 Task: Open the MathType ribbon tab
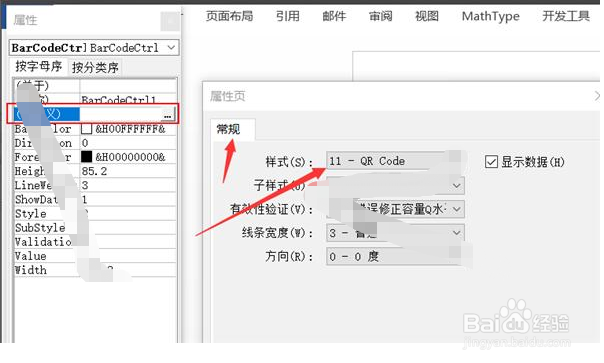click(x=490, y=16)
